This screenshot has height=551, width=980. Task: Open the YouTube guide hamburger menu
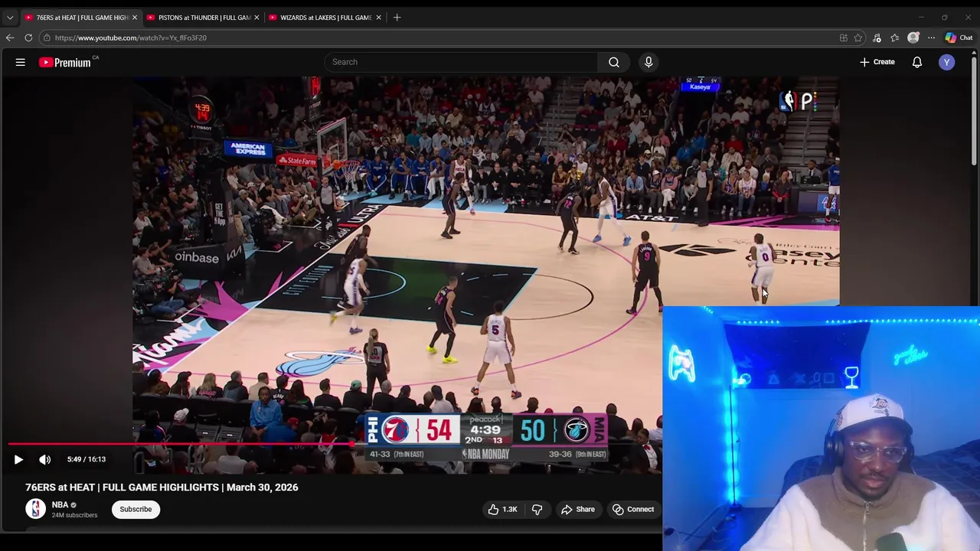coord(21,62)
